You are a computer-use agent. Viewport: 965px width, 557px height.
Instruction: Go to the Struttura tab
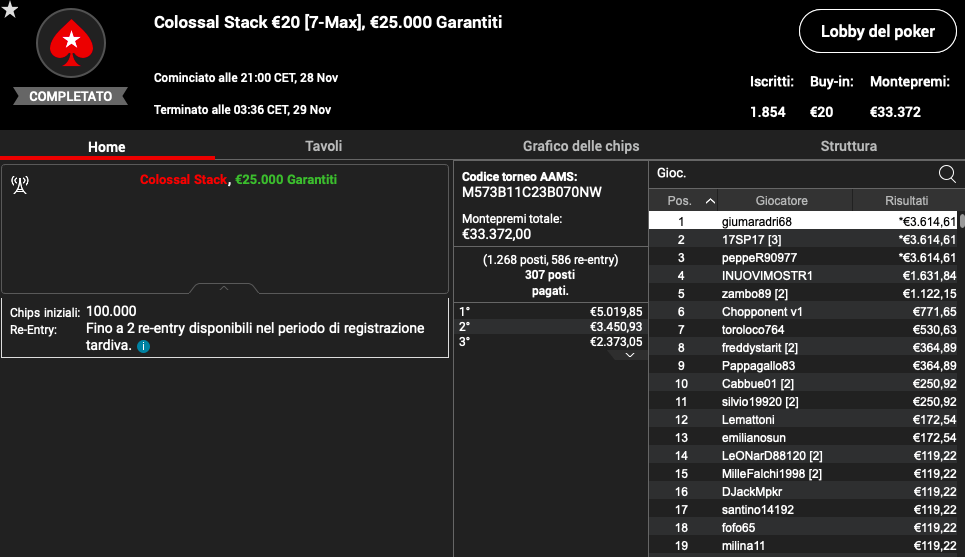point(848,146)
